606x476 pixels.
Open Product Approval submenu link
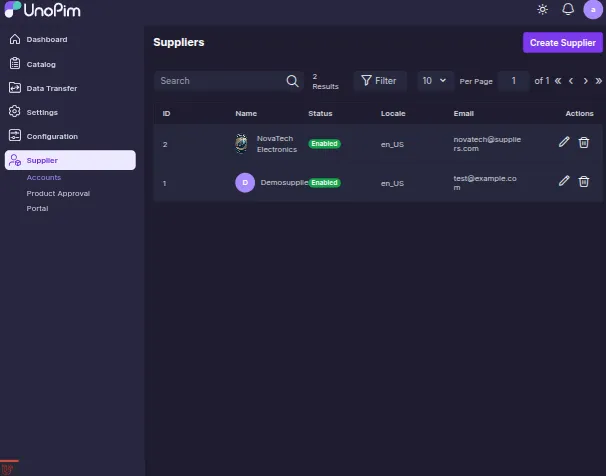click(x=58, y=193)
